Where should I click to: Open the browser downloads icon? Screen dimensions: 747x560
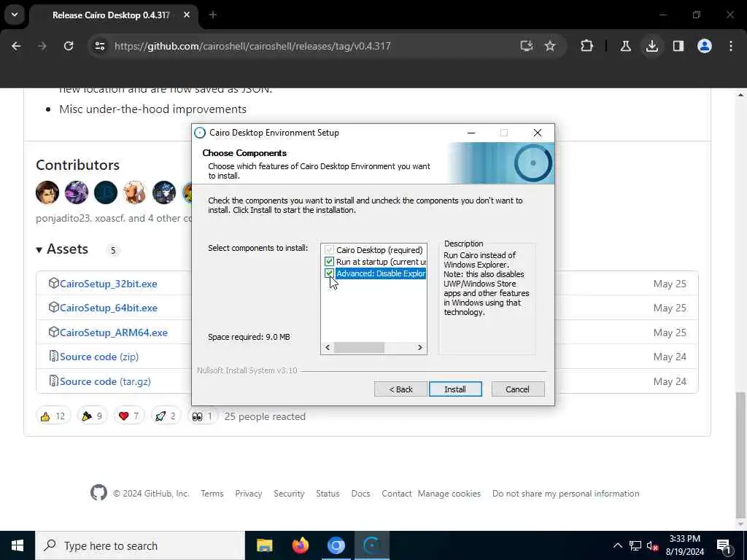pos(651,46)
